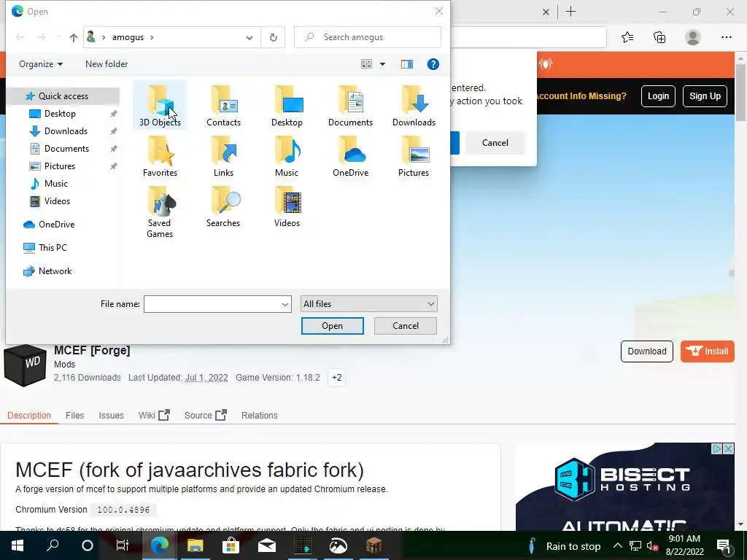Refresh the amogus folder view
This screenshot has height=560, width=747.
point(274,37)
